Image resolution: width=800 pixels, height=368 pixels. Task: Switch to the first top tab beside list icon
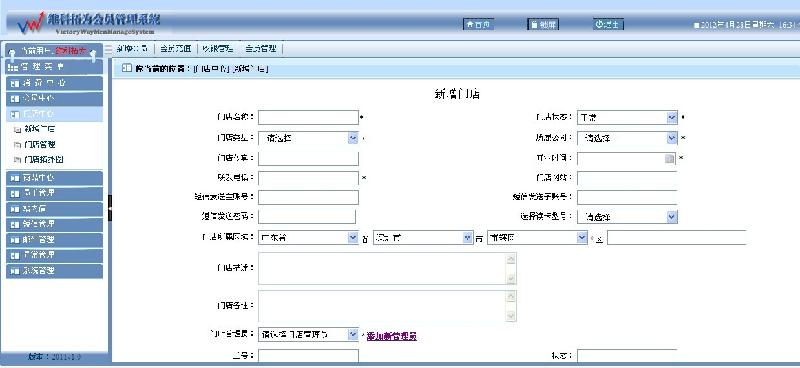coord(133,49)
